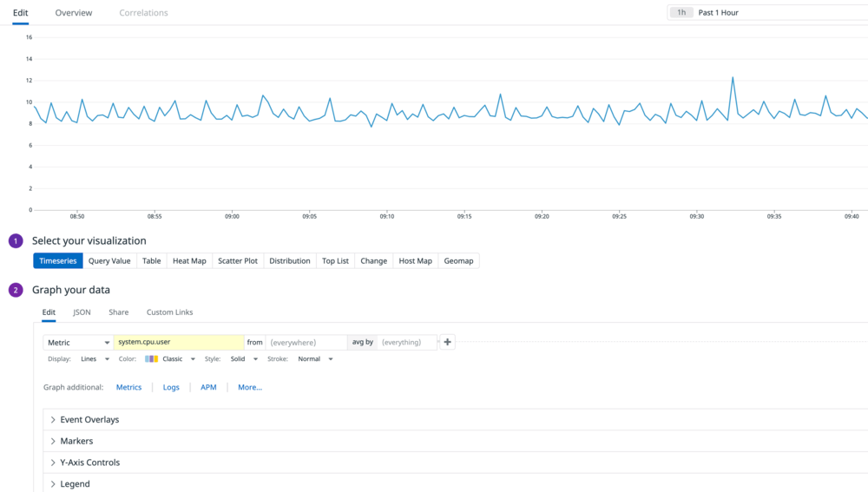Expand the Y-Axis Controls section
Viewport: 868px width, 492px height.
455,462
